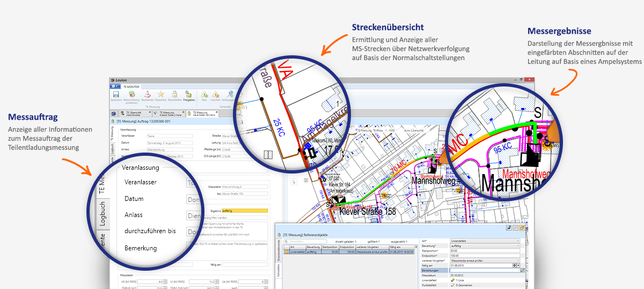
Task: Click the Fällig am column header
Action: tap(402, 247)
